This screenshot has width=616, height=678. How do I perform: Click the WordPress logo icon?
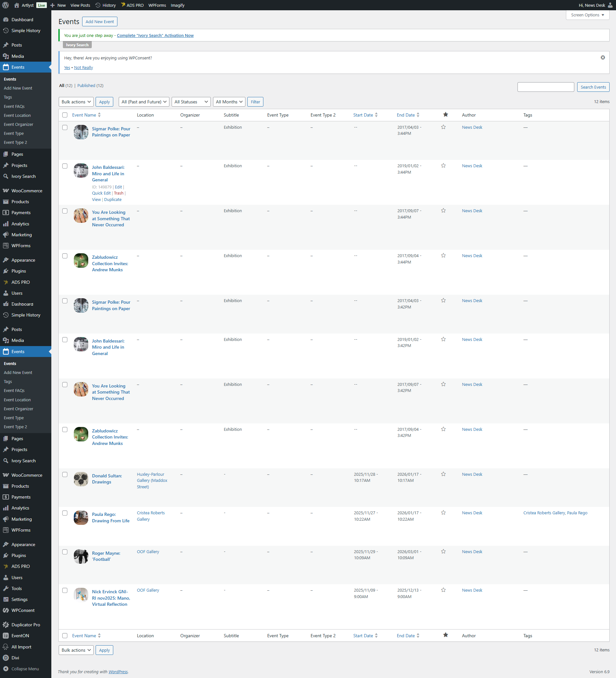[x=5, y=5]
